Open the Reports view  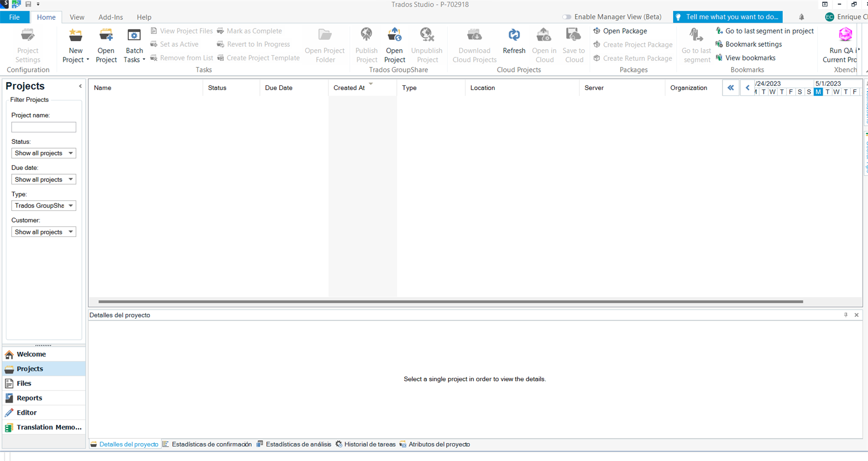44,398
